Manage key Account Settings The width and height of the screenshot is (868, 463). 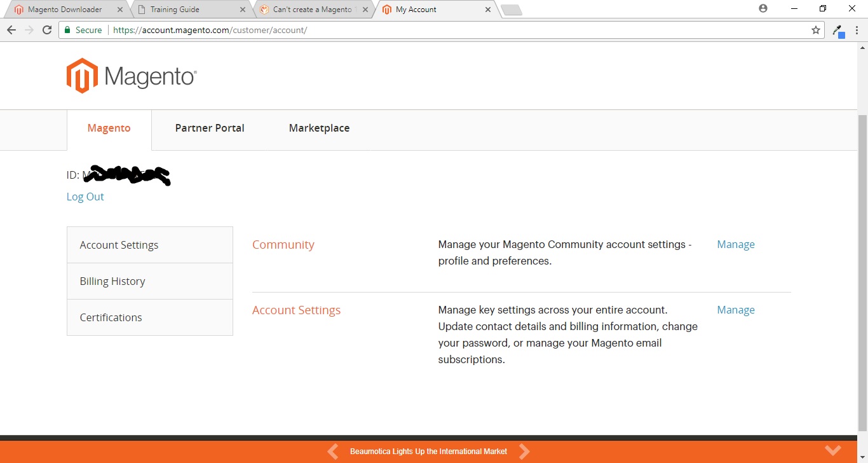735,310
